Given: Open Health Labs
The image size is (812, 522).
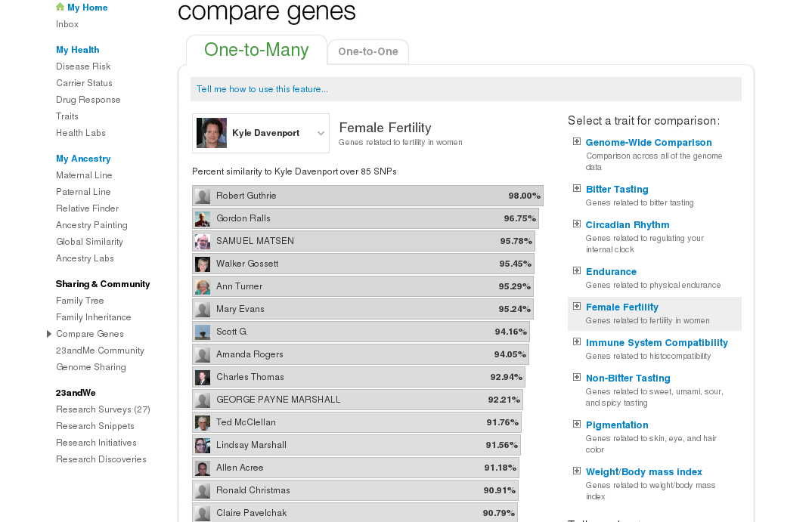Looking at the screenshot, I should click(81, 132).
